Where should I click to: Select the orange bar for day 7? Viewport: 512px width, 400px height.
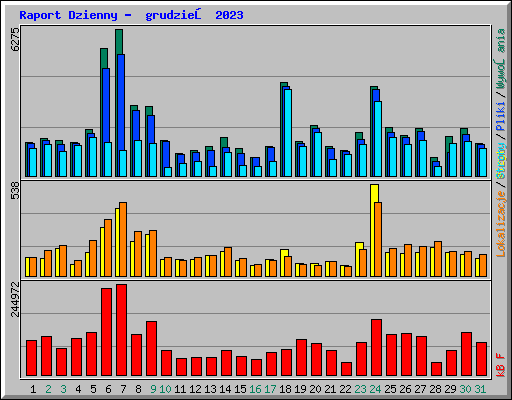123,239
